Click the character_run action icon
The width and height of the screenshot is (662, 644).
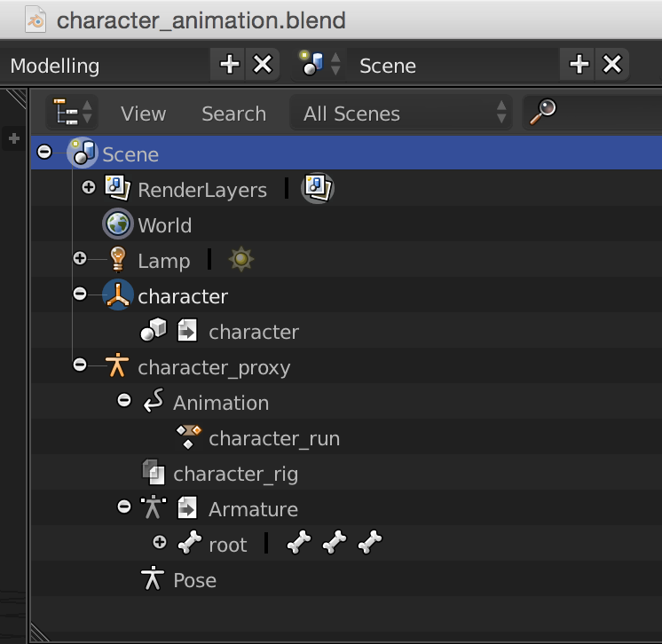pyautogui.click(x=188, y=437)
